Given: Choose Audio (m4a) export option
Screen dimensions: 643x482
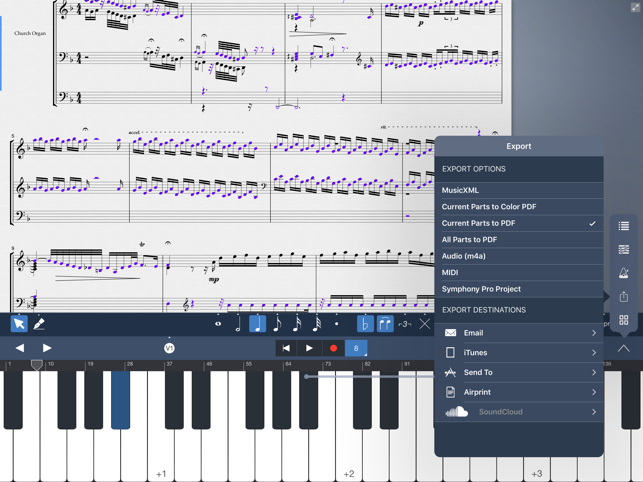Looking at the screenshot, I should tap(518, 256).
